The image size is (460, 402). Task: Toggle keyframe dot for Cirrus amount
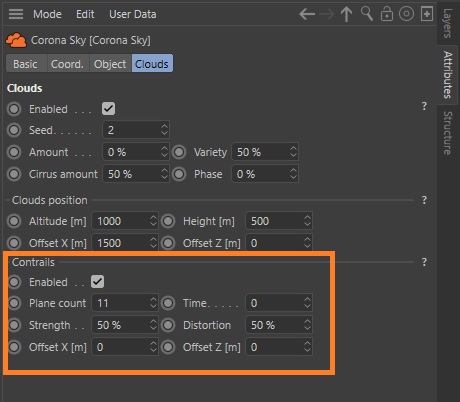[14, 174]
